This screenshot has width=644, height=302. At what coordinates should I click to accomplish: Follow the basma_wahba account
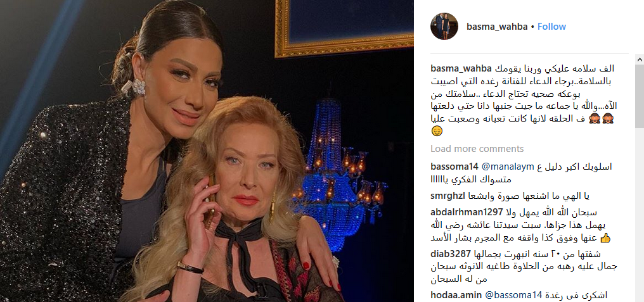551,27
